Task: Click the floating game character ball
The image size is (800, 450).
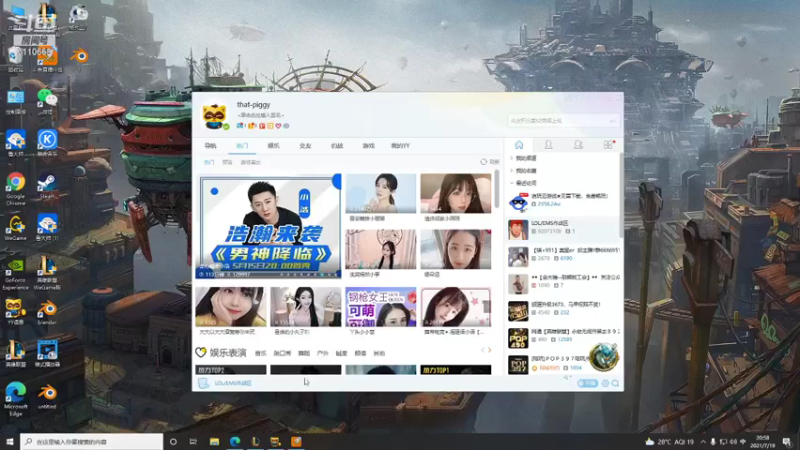Action: [x=604, y=356]
